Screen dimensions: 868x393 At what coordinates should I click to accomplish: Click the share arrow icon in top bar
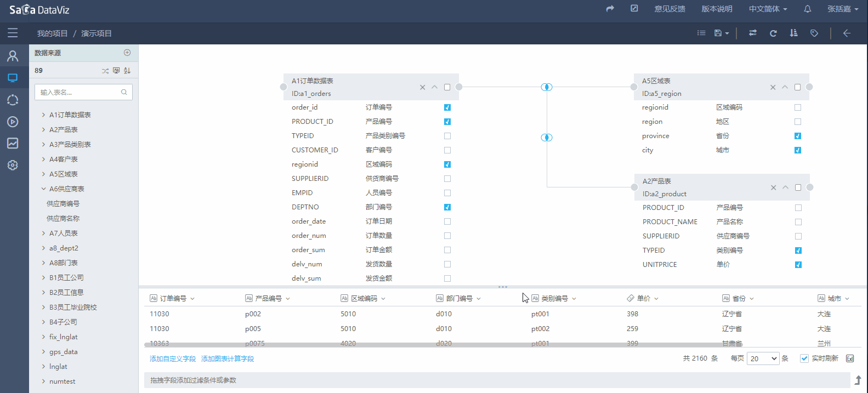click(610, 9)
